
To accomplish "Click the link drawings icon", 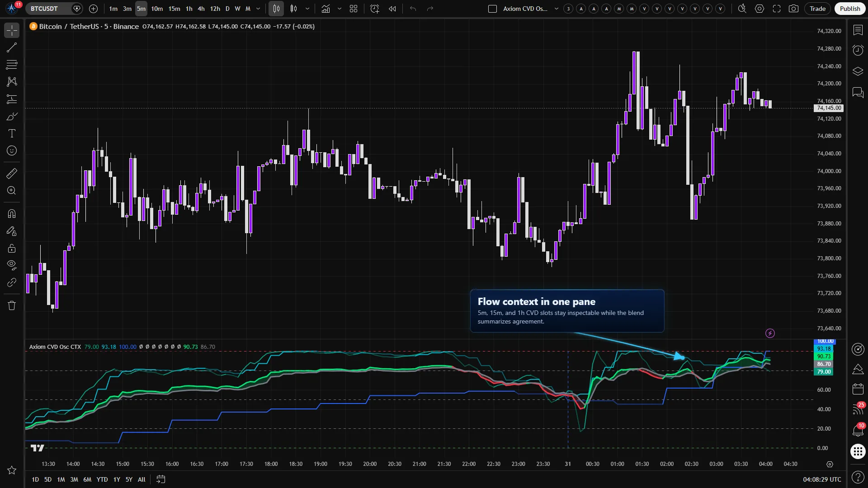I will 12,282.
